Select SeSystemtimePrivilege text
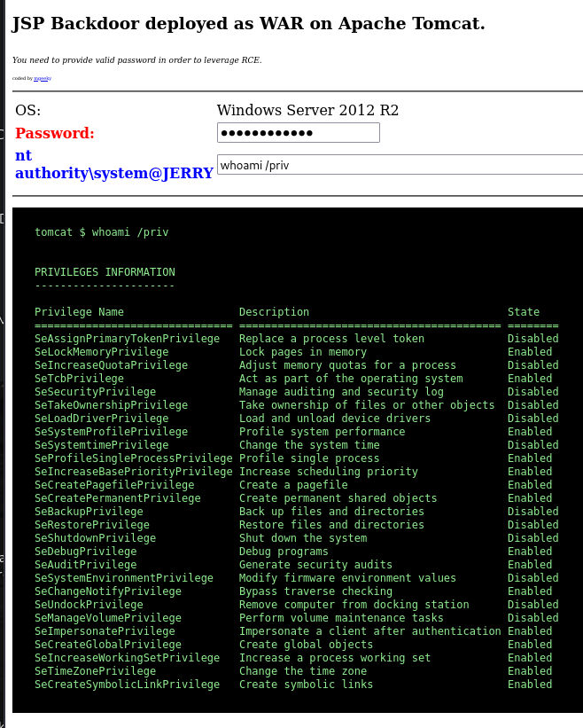583x728 pixels. [x=102, y=445]
